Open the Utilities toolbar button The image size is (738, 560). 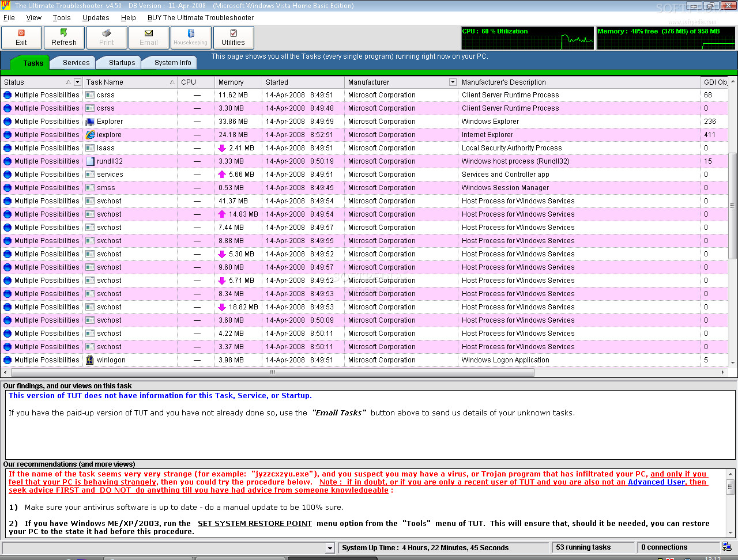(x=234, y=37)
